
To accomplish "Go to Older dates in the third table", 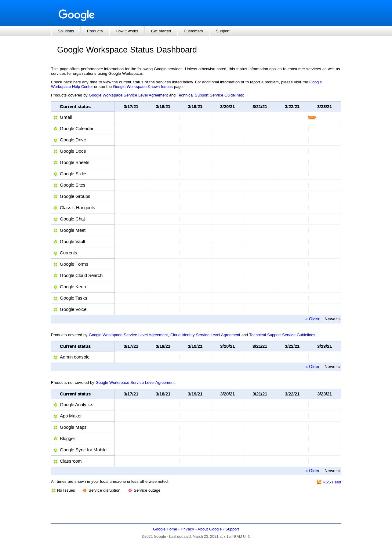I will click(x=312, y=471).
